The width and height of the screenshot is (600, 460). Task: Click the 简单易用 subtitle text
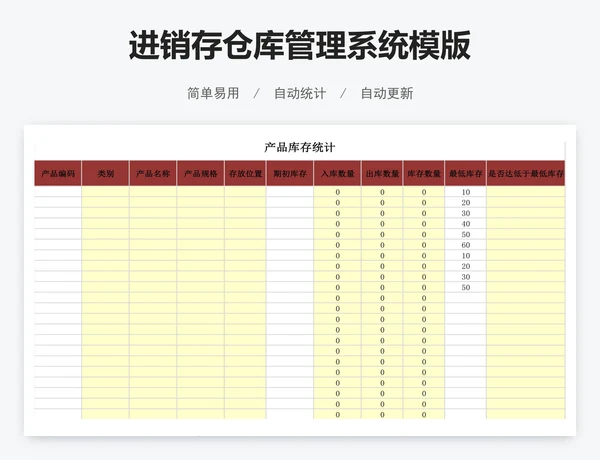[x=213, y=93]
